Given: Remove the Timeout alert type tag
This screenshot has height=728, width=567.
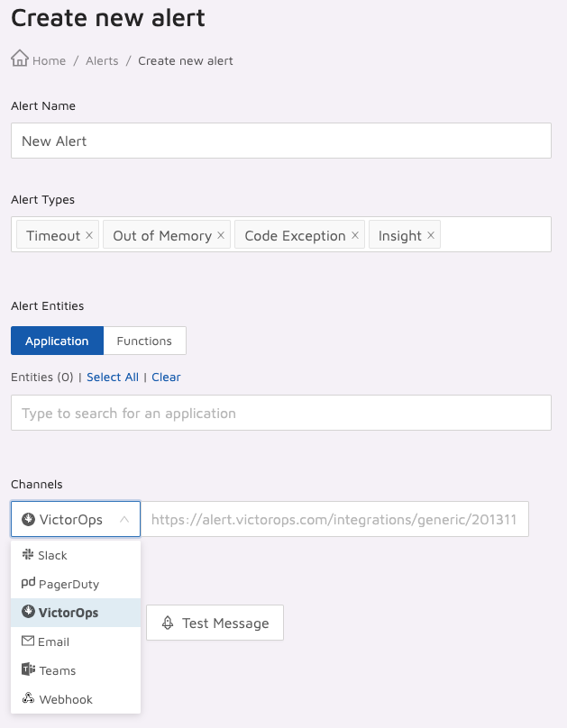Looking at the screenshot, I should point(89,235).
